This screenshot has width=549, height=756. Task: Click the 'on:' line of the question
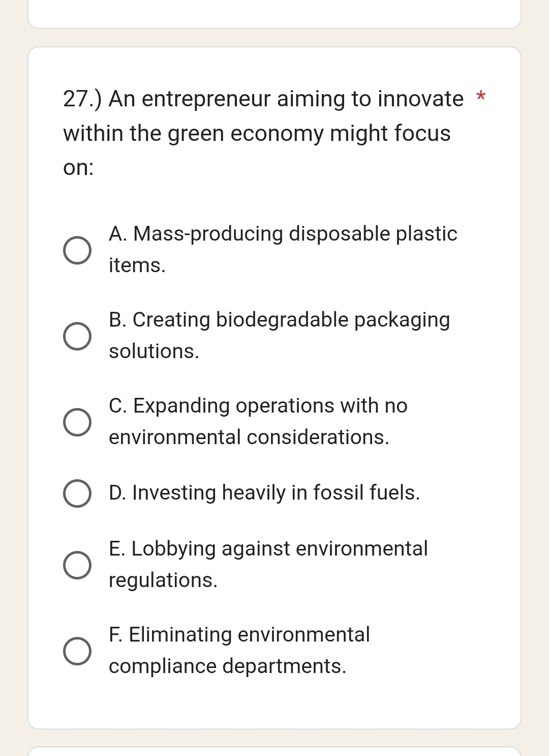[x=78, y=167]
